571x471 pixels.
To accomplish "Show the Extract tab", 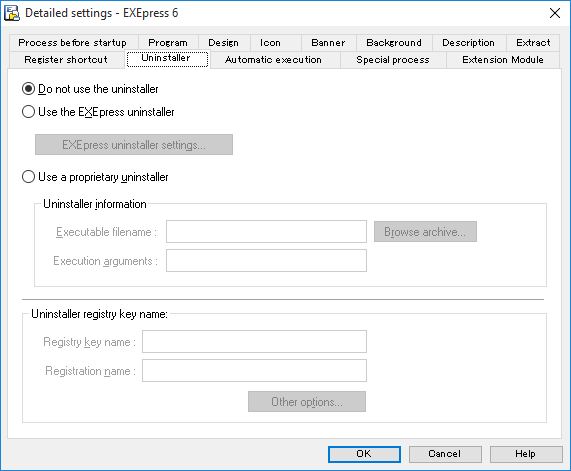I will (533, 43).
